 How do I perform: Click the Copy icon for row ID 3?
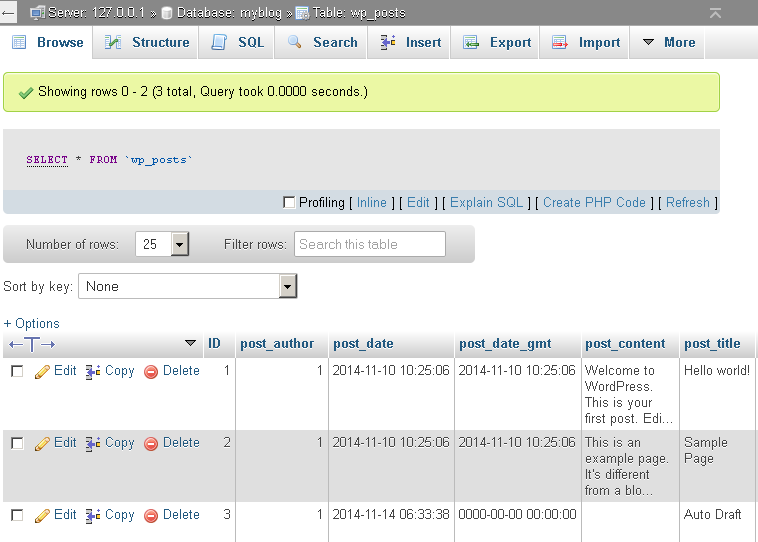point(93,515)
